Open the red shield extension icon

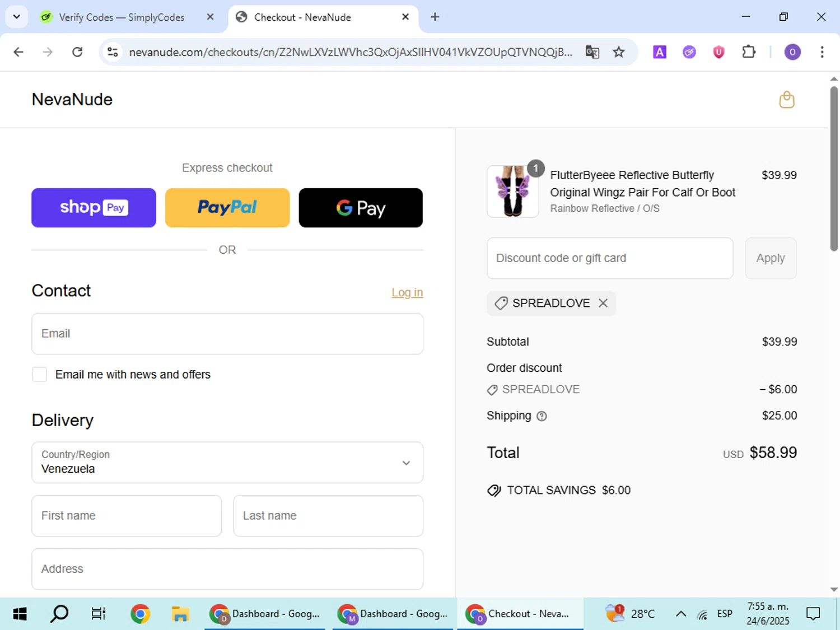click(718, 52)
